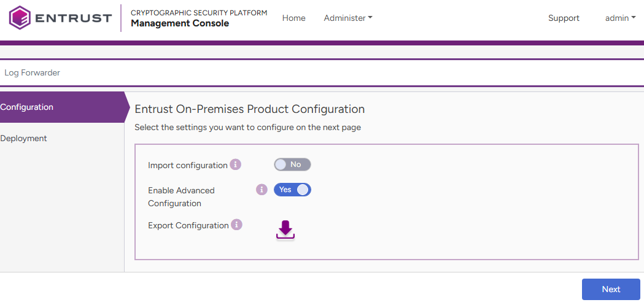This screenshot has width=644, height=305.
Task: Open the Support link in header
Action: click(564, 18)
